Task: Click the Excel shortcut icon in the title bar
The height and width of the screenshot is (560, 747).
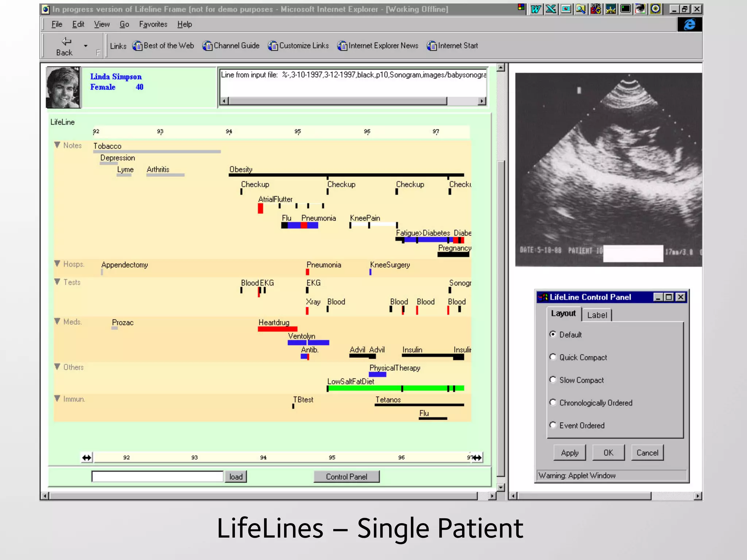Action: tap(551, 9)
